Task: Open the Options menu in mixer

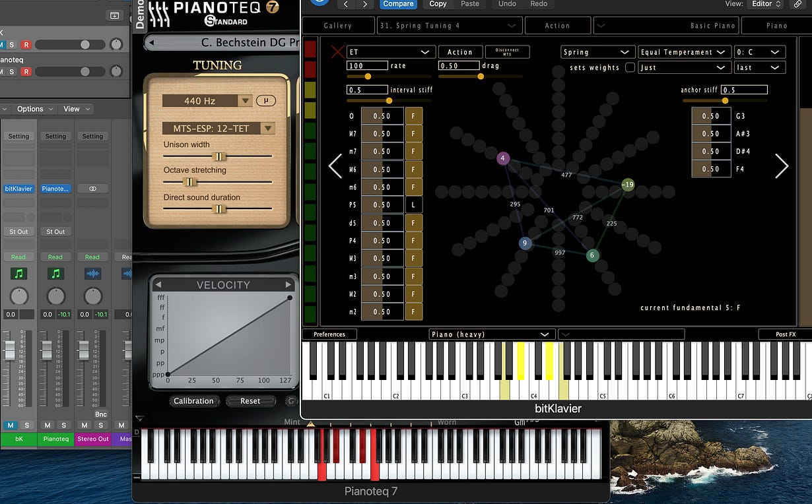Action: click(x=34, y=109)
